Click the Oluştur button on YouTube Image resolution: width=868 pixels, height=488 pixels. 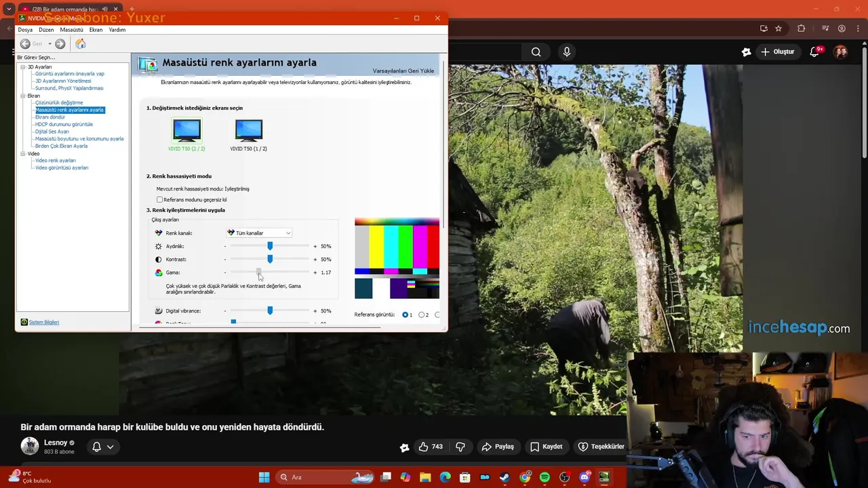777,52
